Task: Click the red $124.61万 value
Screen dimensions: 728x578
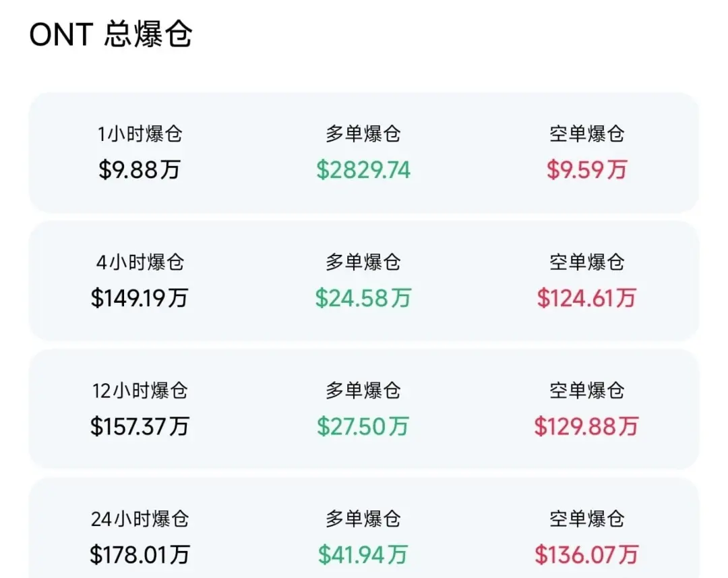Action: [x=586, y=297]
